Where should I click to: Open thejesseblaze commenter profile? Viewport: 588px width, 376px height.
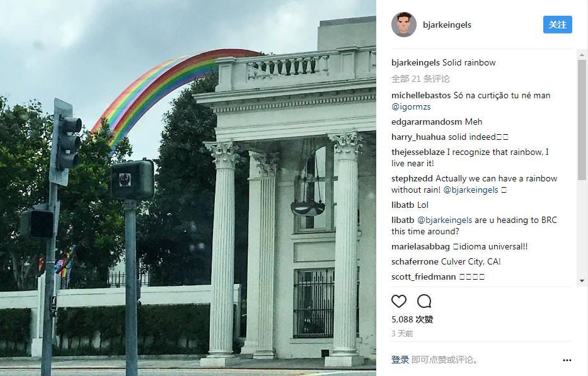418,152
